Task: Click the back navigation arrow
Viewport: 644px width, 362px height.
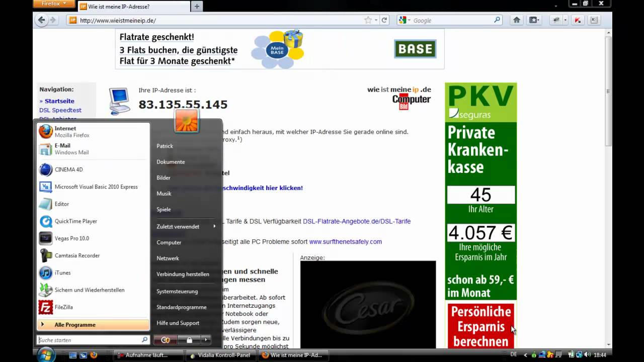Action: pos(41,20)
